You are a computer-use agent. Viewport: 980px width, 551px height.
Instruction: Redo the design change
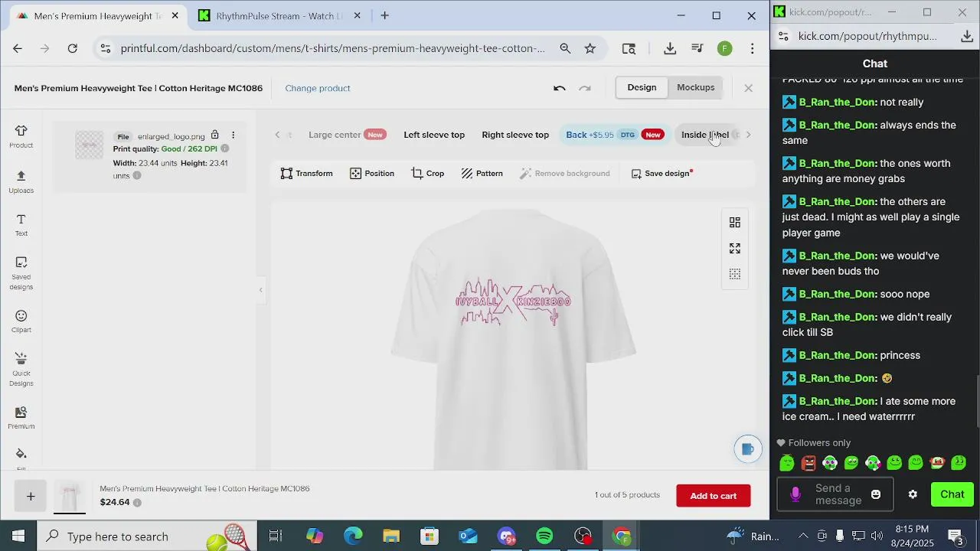pos(585,88)
